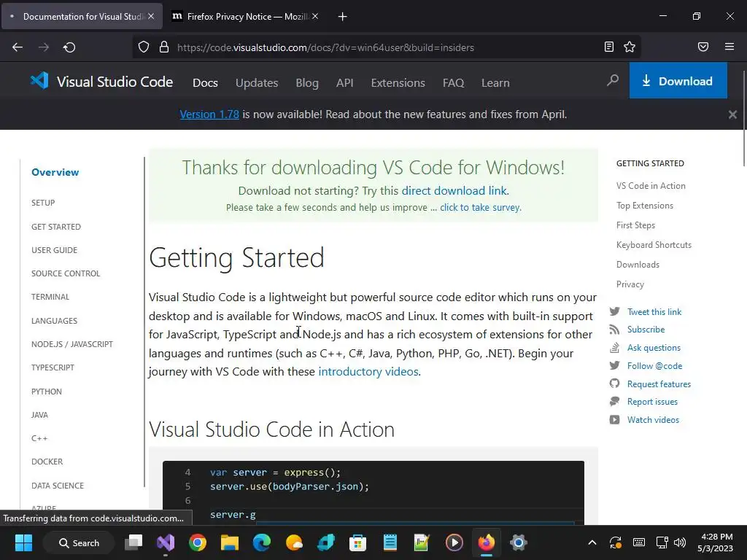Bookmark this page with the star icon
The width and height of the screenshot is (747, 560).
[630, 47]
